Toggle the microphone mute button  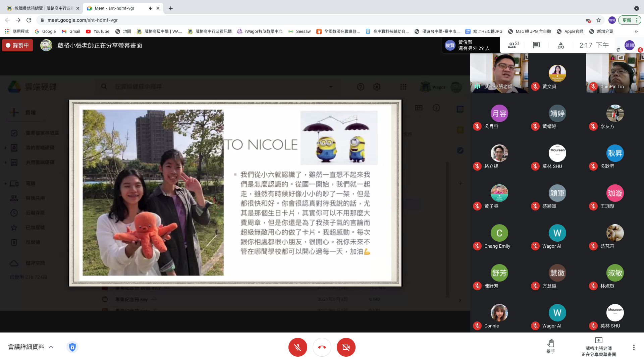click(x=298, y=347)
